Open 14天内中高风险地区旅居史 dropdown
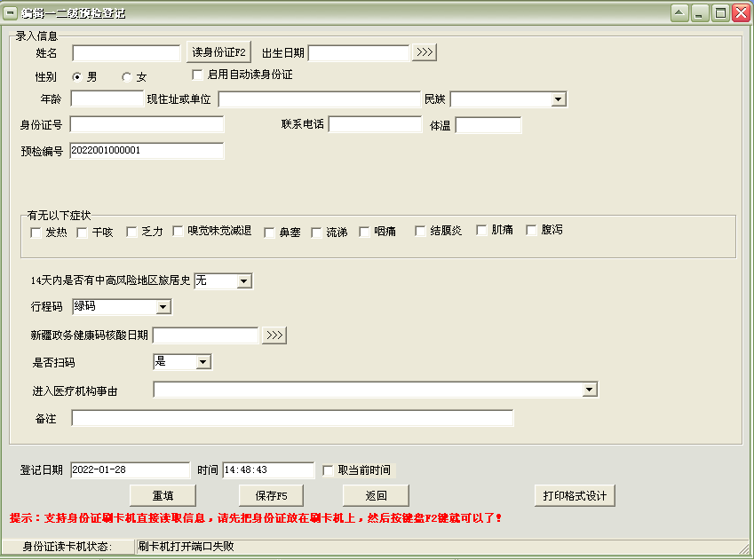This screenshot has height=560, width=754. pyautogui.click(x=244, y=281)
